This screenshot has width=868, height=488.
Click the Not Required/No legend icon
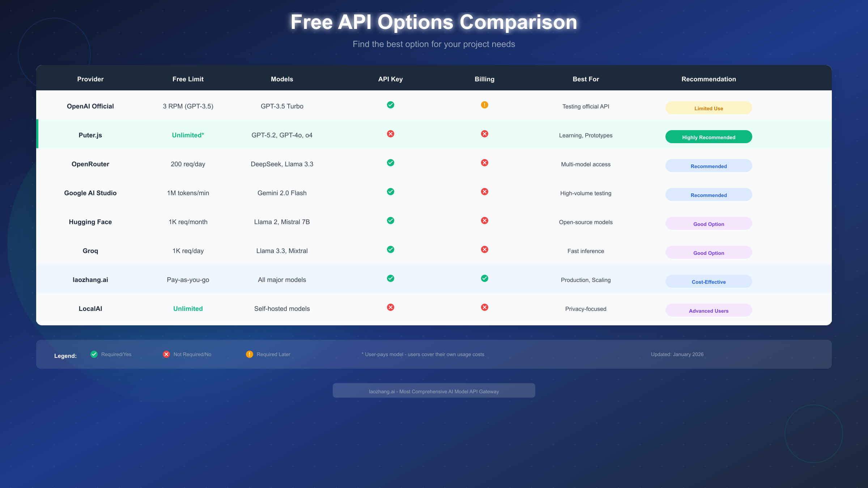166,354
